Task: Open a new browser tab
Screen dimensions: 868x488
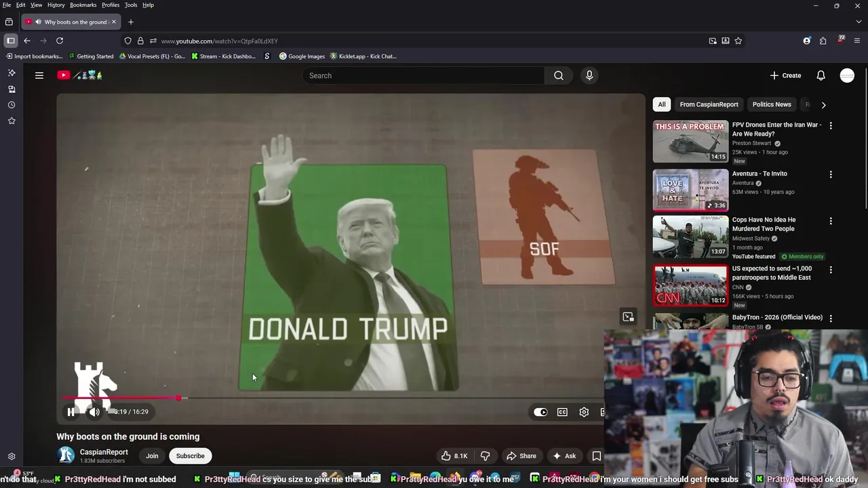Action: tap(131, 22)
